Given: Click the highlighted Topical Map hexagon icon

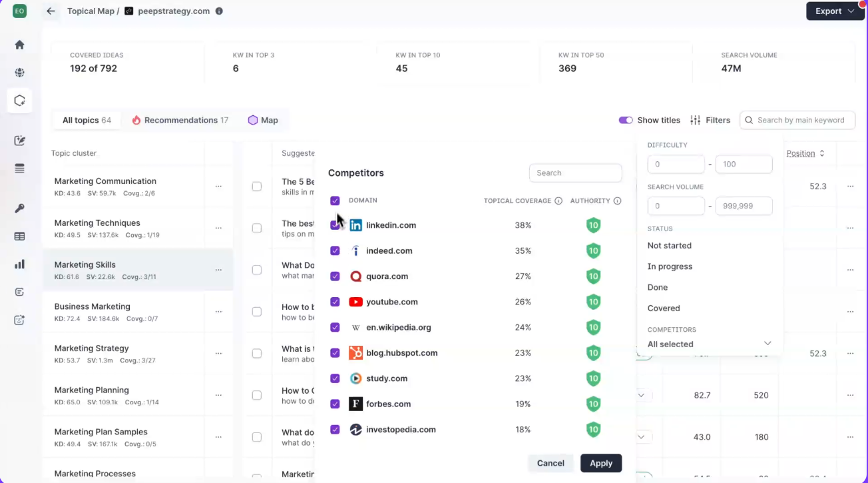Looking at the screenshot, I should point(19,101).
